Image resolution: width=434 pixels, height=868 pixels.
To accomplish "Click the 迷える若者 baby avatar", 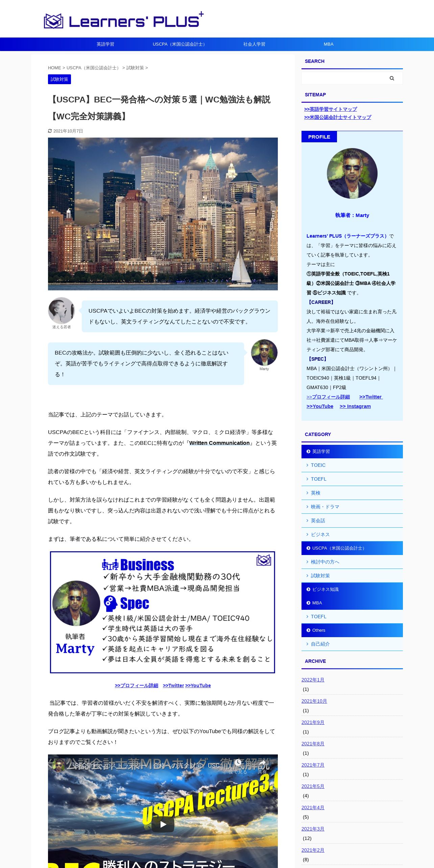I will 62,310.
